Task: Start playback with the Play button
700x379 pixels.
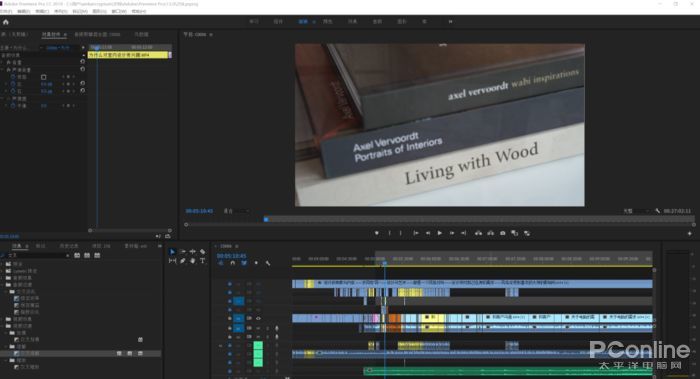Action: (440, 233)
